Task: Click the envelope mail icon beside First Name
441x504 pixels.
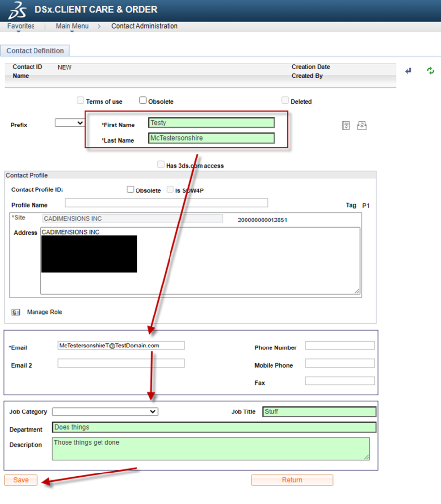Action: 362,126
